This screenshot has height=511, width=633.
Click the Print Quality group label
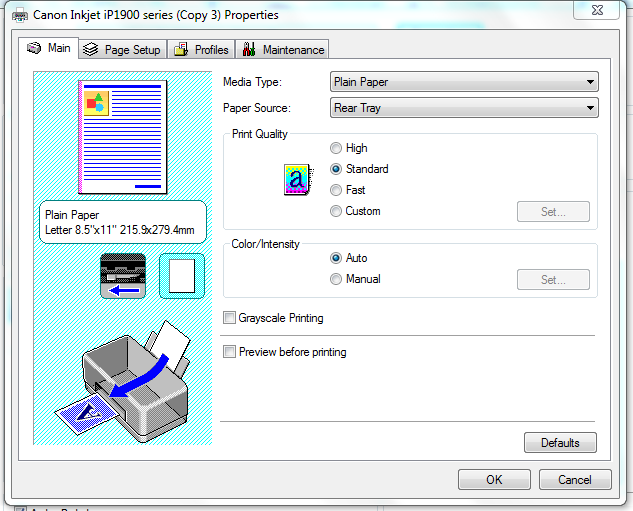tap(260, 134)
